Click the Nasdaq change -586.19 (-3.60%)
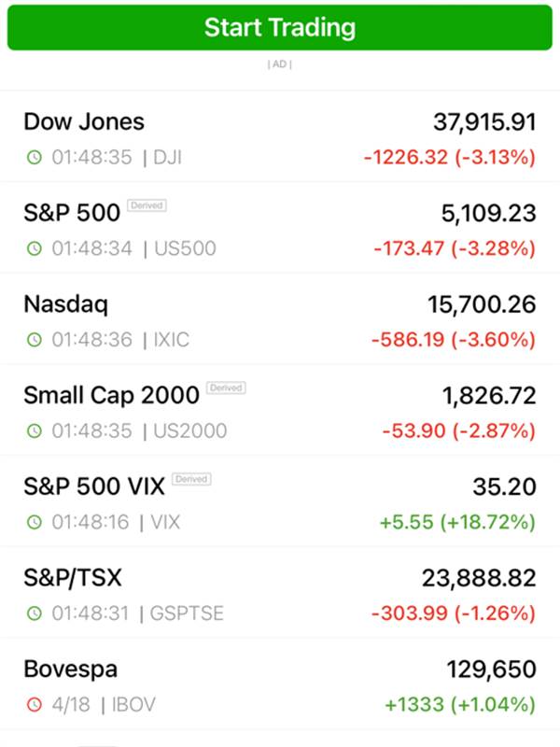The width and height of the screenshot is (560, 747). (x=454, y=340)
